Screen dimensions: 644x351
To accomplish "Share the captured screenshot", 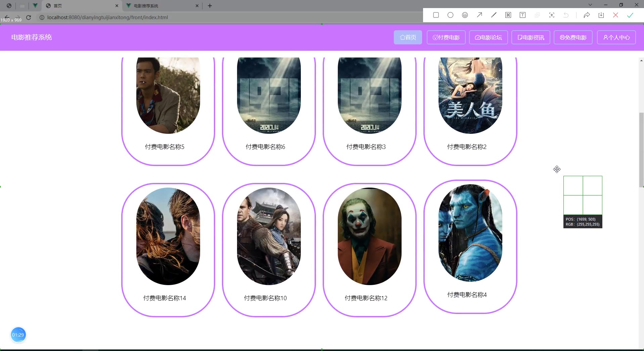I will point(587,15).
